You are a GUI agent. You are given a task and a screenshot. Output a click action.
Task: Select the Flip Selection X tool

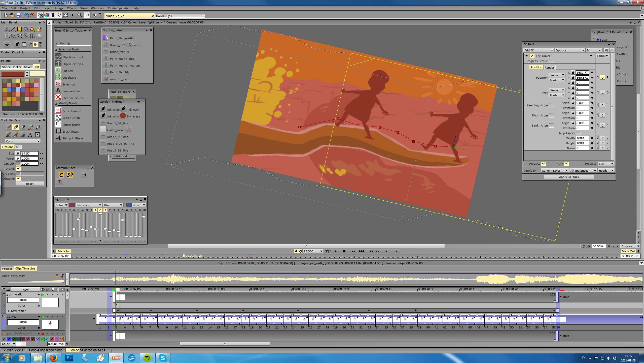tap(73, 57)
